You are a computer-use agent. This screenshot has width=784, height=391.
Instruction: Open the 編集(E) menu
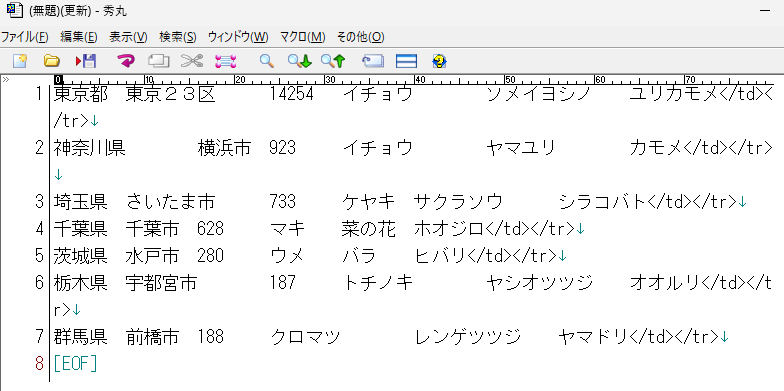tap(78, 37)
